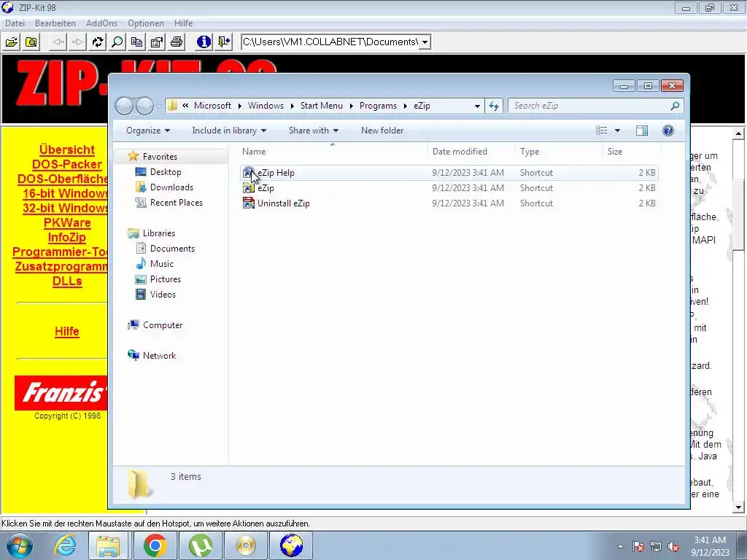Select the eZip shortcut file
The width and height of the screenshot is (747, 560).
coord(449,188)
